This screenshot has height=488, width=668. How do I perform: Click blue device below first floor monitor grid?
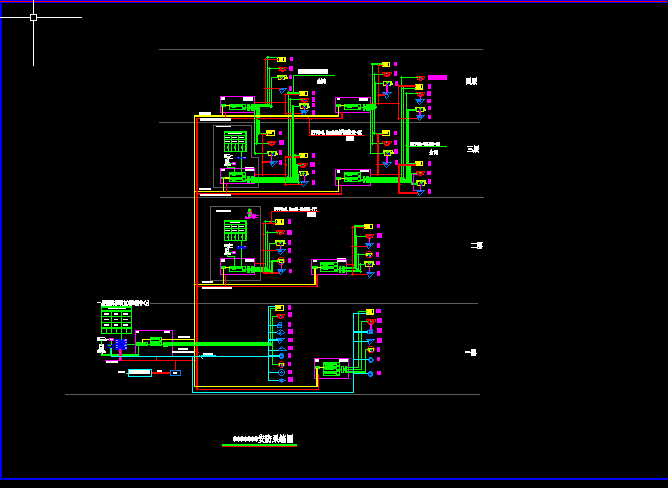click(x=121, y=345)
